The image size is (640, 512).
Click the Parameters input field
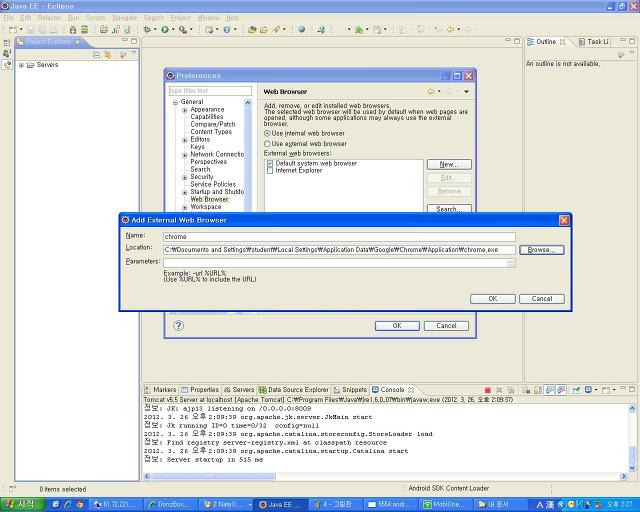339,263
